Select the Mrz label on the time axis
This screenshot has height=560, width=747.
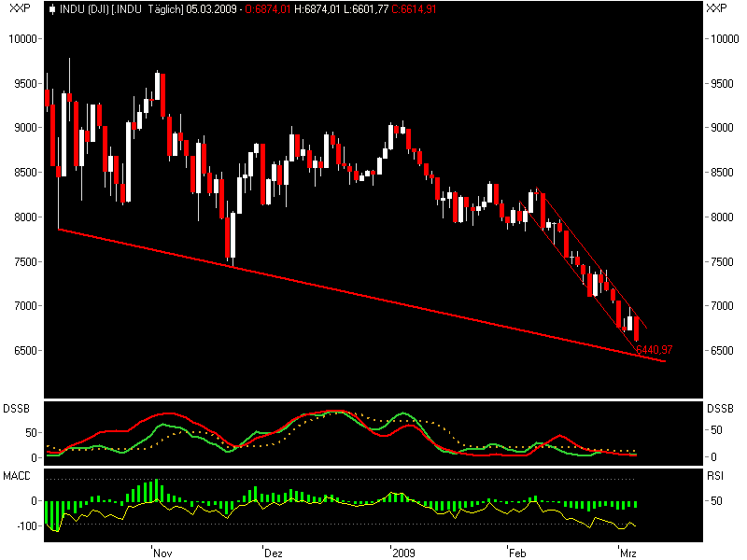click(x=630, y=553)
